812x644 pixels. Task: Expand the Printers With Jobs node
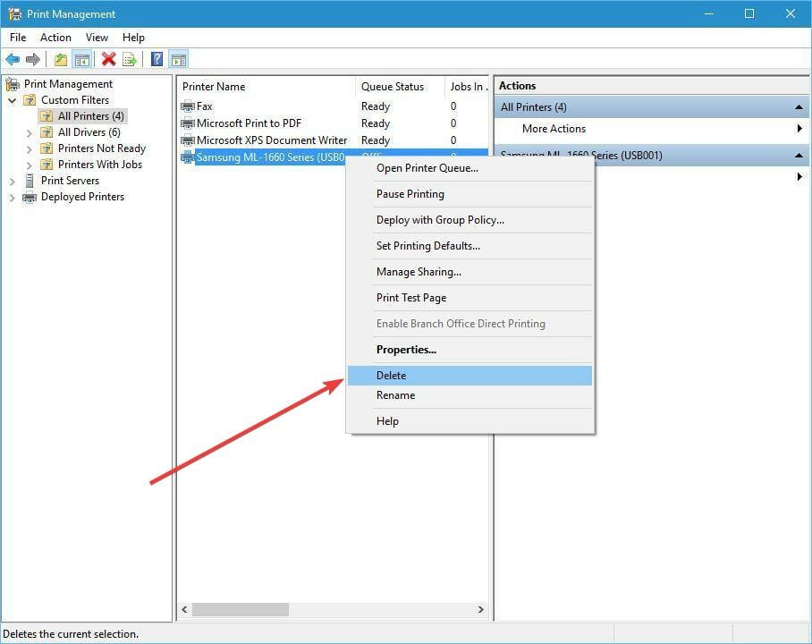click(29, 165)
